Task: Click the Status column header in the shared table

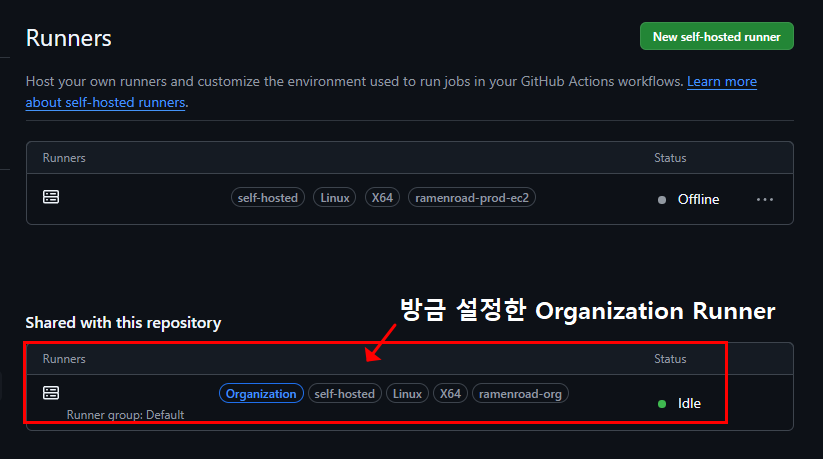Action: coord(670,359)
